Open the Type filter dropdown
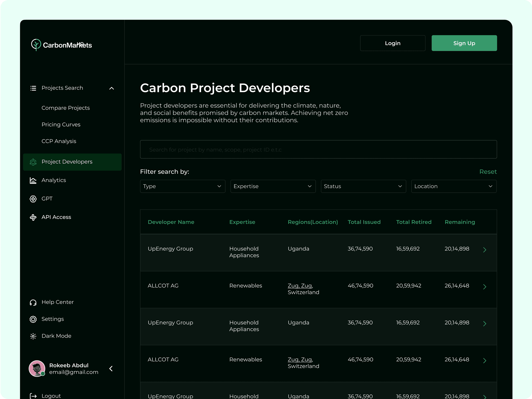 point(182,186)
